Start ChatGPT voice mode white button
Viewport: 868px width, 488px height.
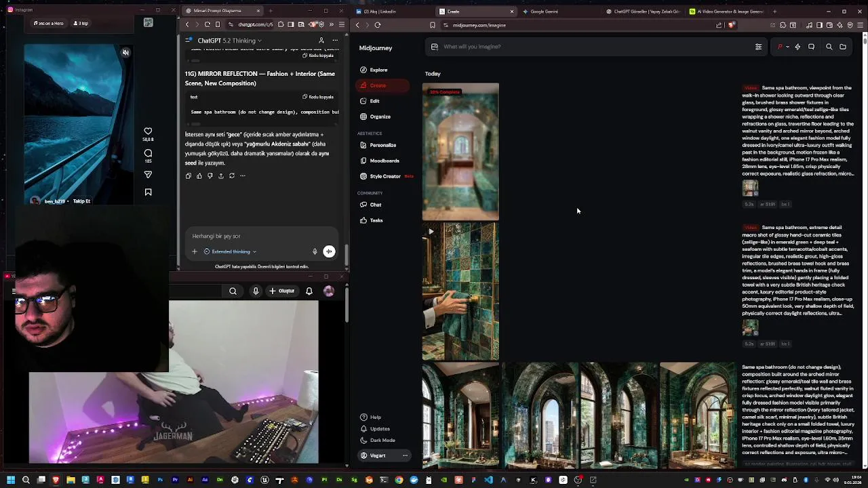pos(329,251)
